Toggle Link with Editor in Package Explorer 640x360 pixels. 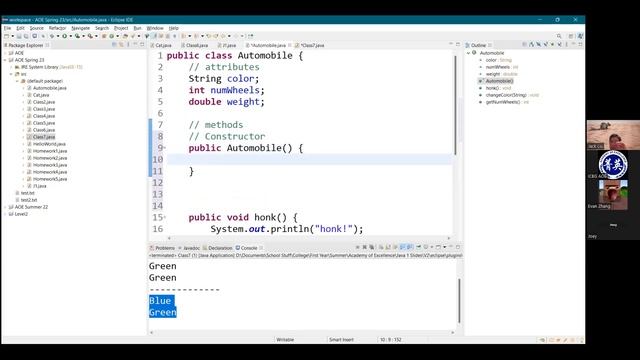[121, 44]
